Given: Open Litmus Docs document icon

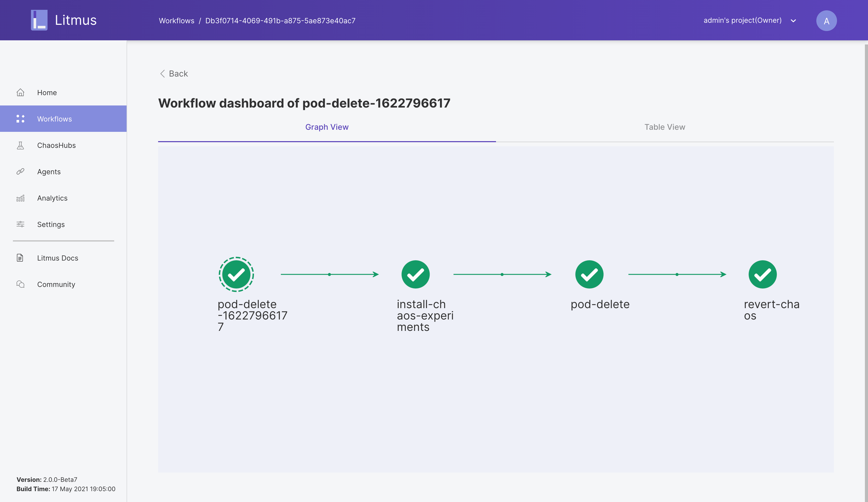Looking at the screenshot, I should pos(20,258).
